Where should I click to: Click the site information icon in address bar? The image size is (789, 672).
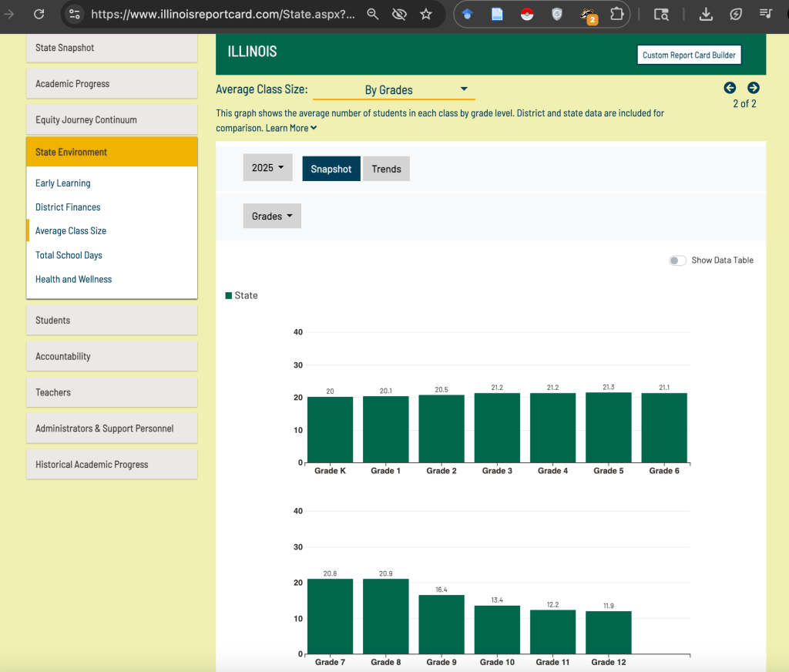coord(74,14)
